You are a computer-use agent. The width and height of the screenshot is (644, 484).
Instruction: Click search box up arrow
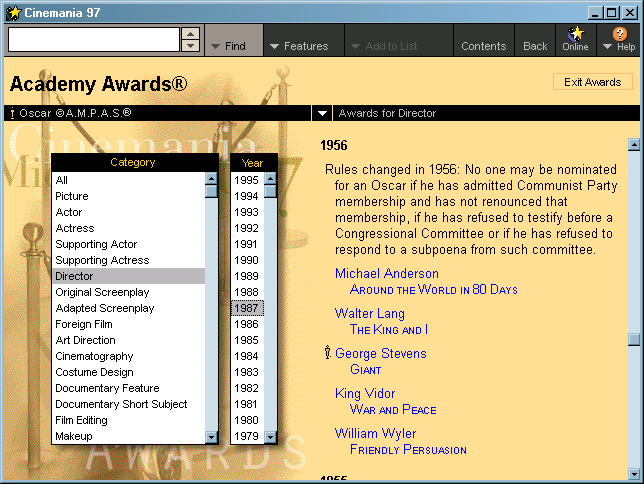pyautogui.click(x=191, y=33)
